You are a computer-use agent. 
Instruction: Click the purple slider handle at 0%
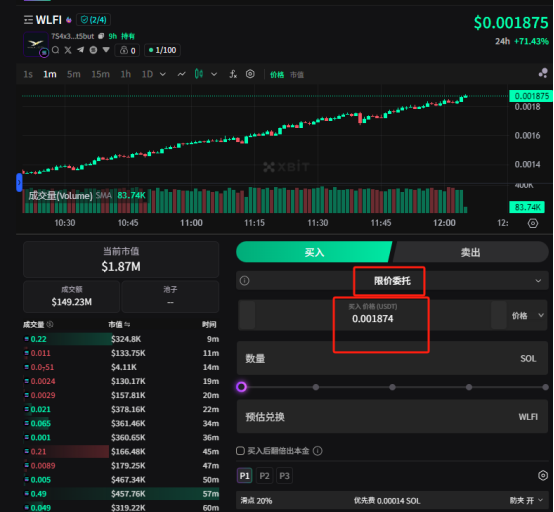point(242,387)
